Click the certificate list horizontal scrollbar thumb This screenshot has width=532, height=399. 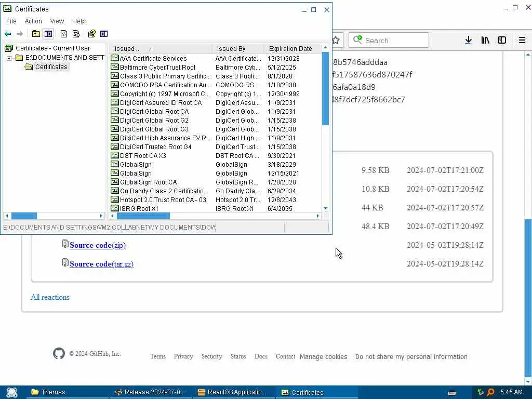point(143,216)
